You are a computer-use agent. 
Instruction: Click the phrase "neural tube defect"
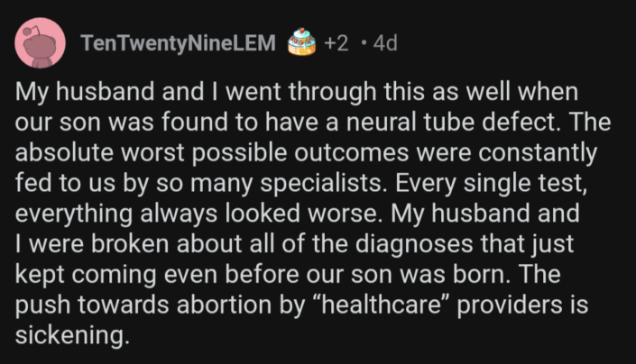coord(464,123)
